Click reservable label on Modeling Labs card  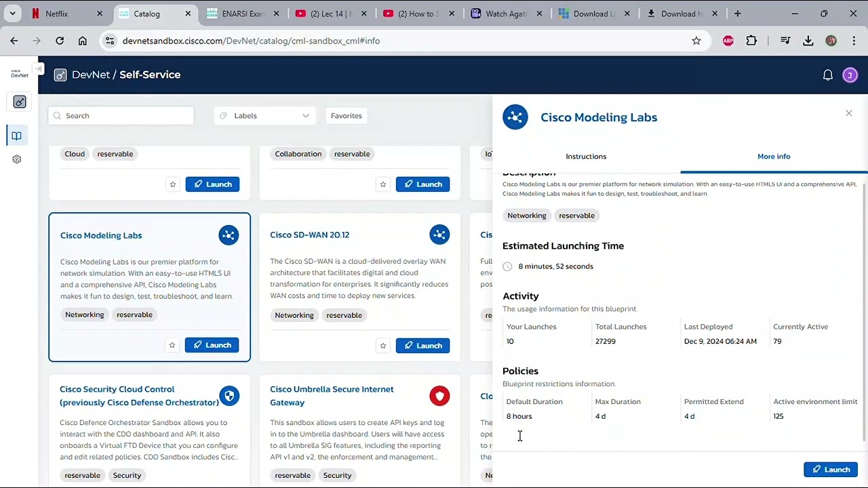coord(134,314)
